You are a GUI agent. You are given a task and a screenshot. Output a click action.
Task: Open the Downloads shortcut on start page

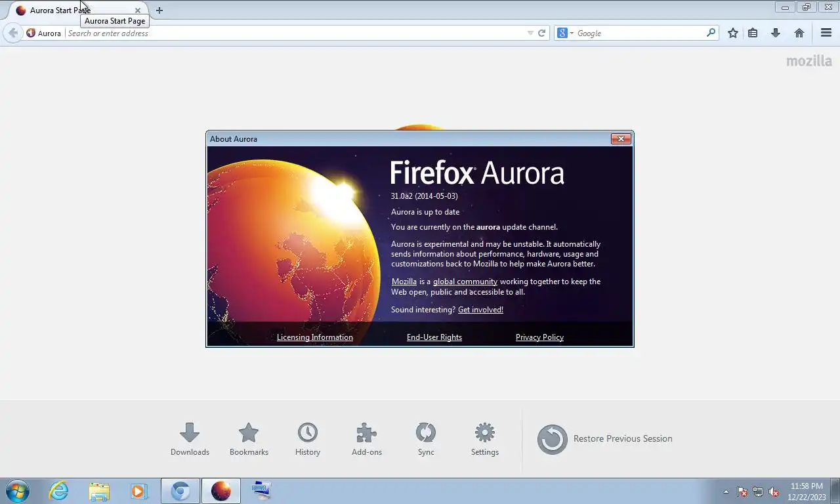[x=190, y=439]
